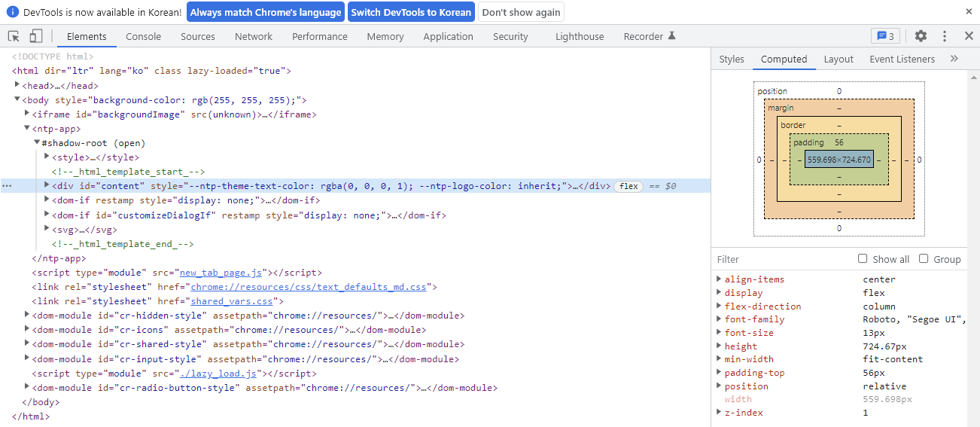The height and width of the screenshot is (427, 980).
Task: Toggle the device toolbar icon
Action: pos(35,36)
